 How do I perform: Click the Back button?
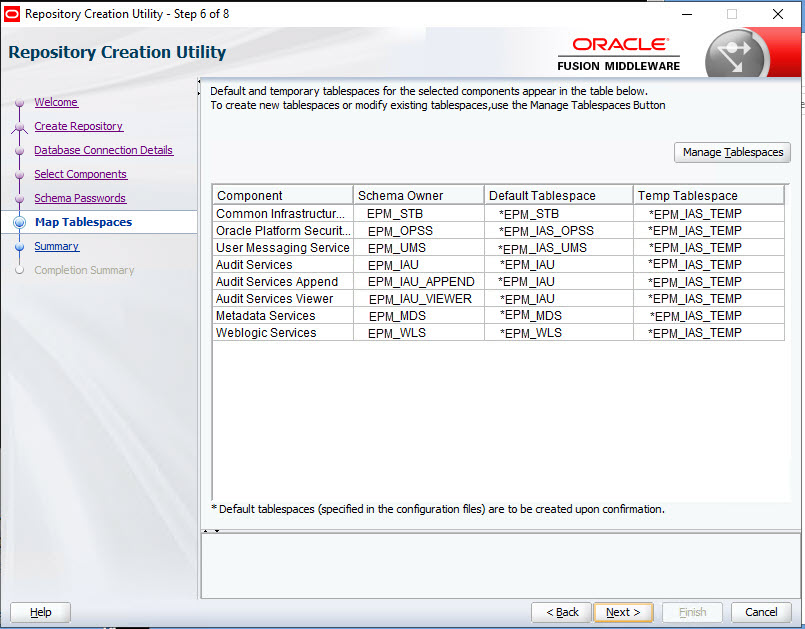(562, 612)
